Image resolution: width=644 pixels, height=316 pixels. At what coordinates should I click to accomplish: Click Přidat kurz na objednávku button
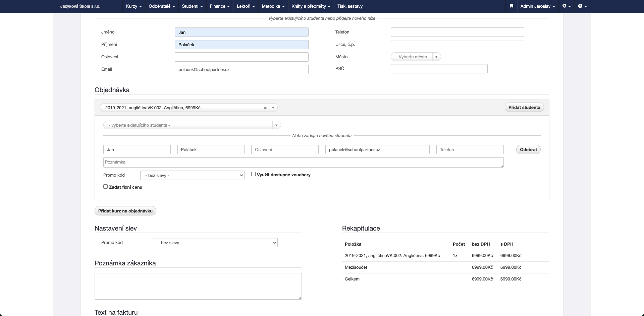[125, 211]
